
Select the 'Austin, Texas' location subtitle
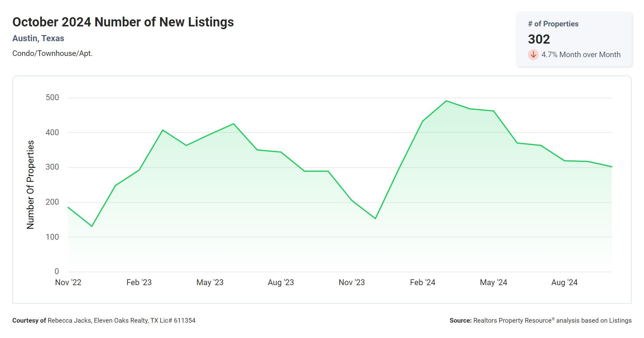point(38,38)
